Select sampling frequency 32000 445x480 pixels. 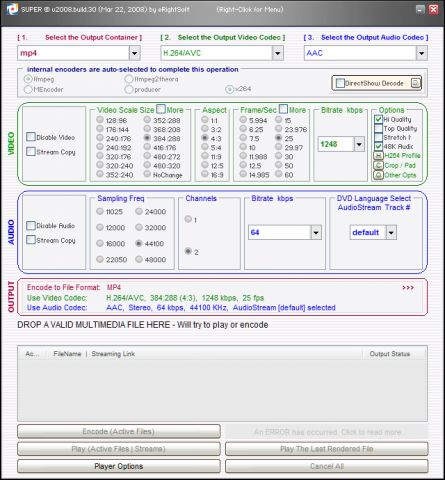139,227
